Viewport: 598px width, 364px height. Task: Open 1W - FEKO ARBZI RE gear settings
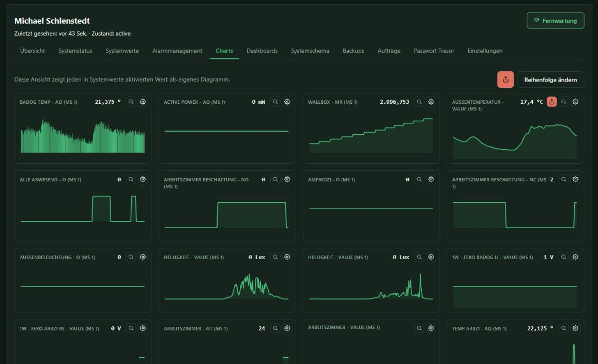point(143,328)
